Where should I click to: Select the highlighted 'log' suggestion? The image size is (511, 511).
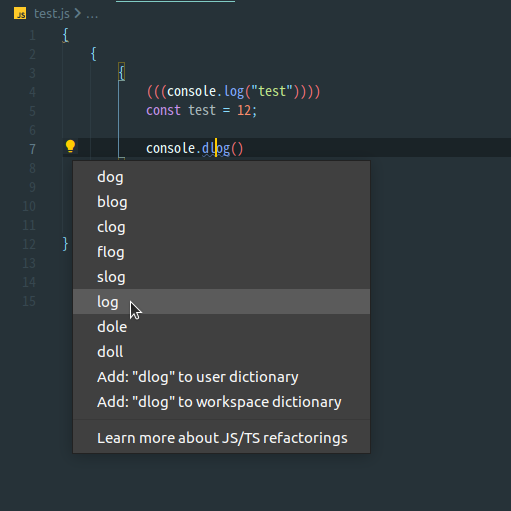coord(221,302)
